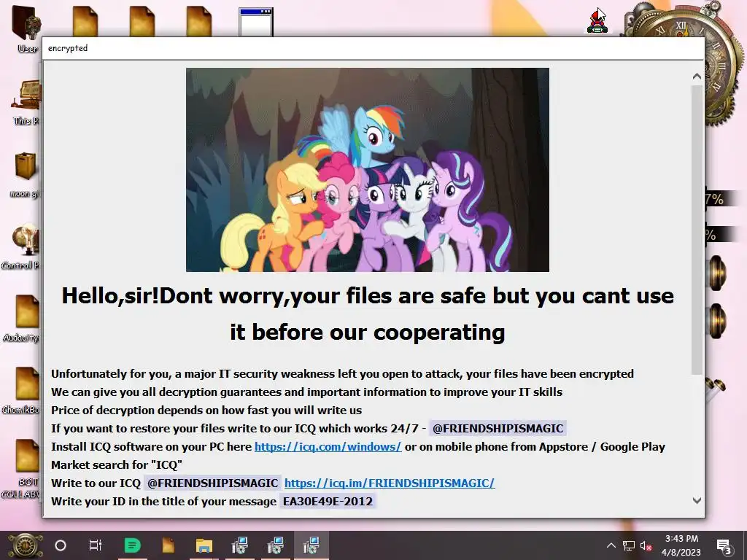Click the taskbar clock showing 3:43 PM

point(681,539)
